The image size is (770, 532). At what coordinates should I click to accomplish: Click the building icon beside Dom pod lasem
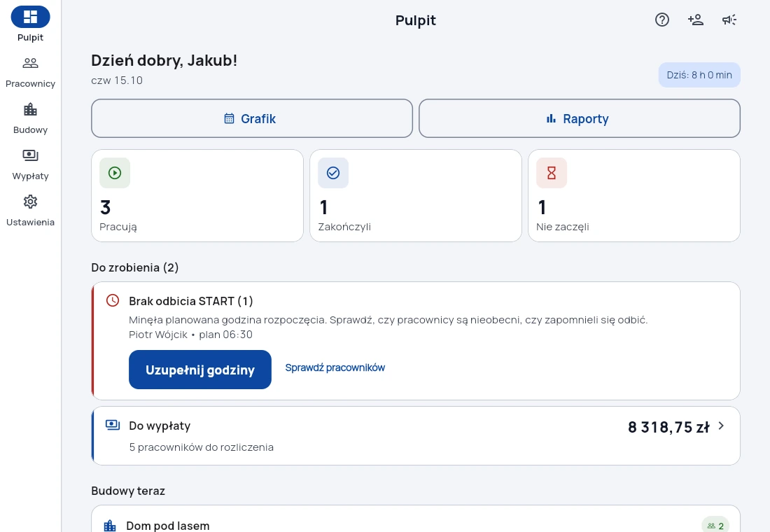point(110,526)
